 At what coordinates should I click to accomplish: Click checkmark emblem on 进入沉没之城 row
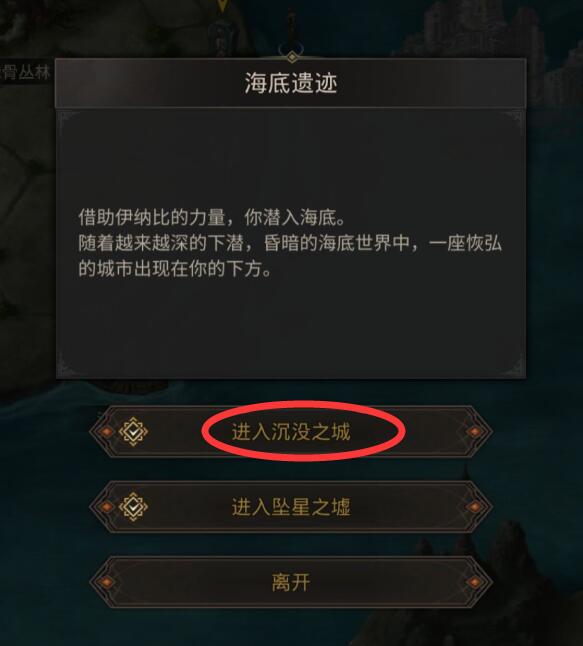click(x=133, y=431)
